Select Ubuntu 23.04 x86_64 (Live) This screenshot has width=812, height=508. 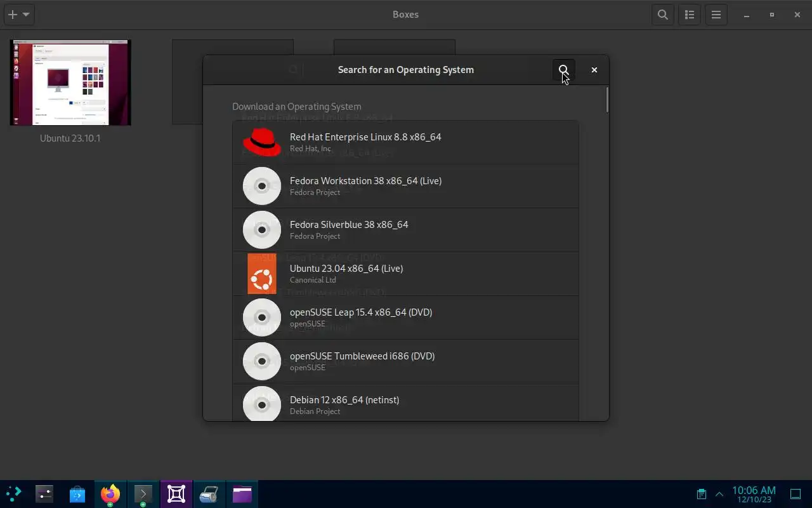pyautogui.click(x=405, y=274)
